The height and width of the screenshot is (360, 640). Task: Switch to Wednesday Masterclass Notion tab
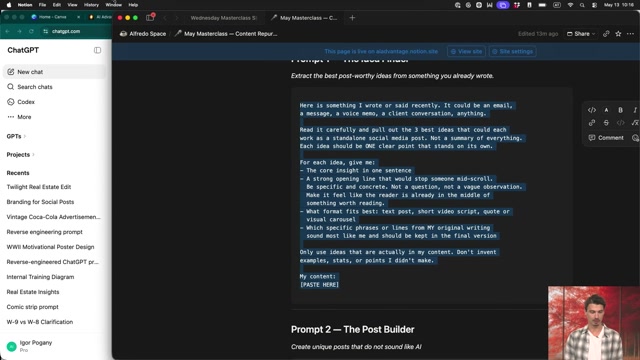tap(223, 18)
